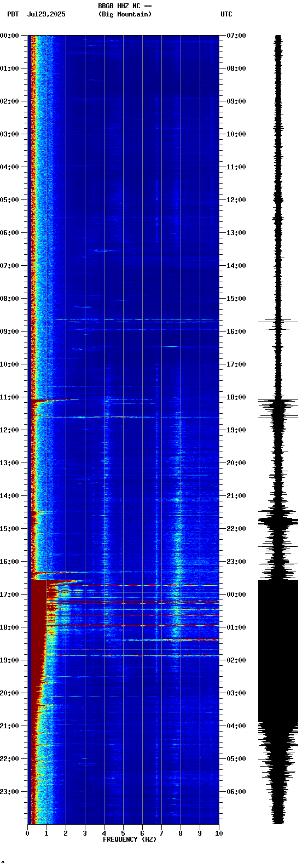Click the date label Jul29,2025

[46, 14]
